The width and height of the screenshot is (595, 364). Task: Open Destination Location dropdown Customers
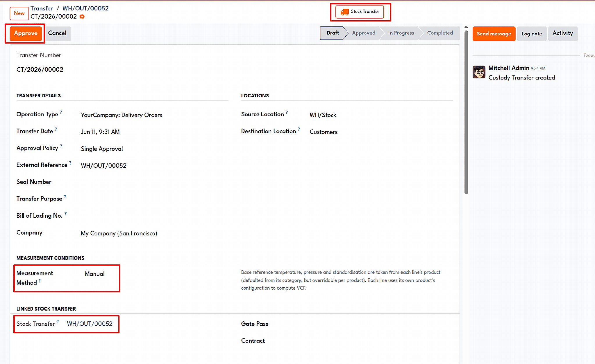tap(324, 132)
